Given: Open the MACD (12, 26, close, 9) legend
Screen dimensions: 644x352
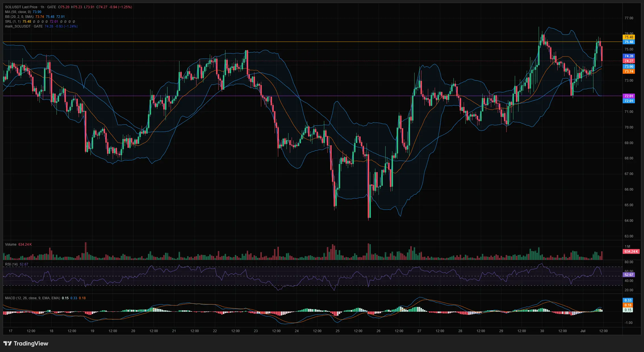Looking at the screenshot, I should [x=32, y=298].
